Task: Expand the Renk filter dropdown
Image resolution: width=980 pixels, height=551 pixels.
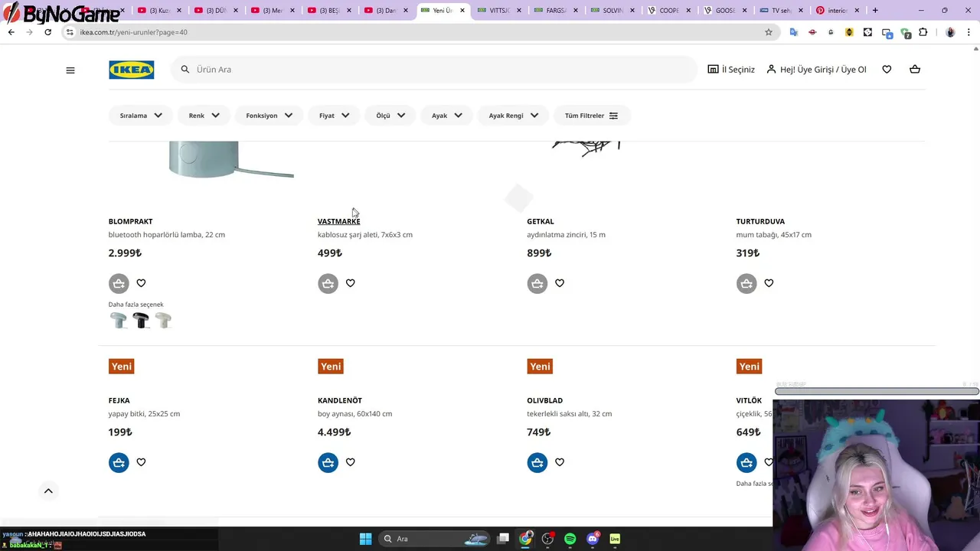Action: coord(204,116)
